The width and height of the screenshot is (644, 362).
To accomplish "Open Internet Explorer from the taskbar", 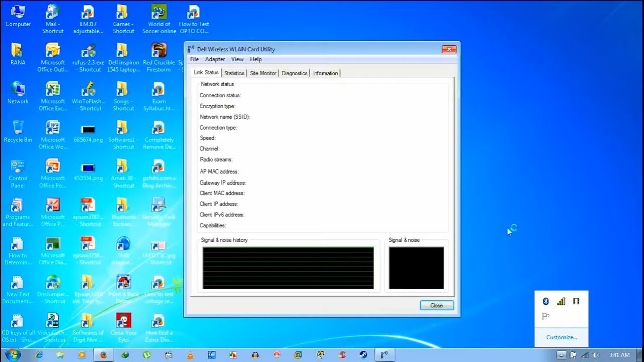I will 39,355.
